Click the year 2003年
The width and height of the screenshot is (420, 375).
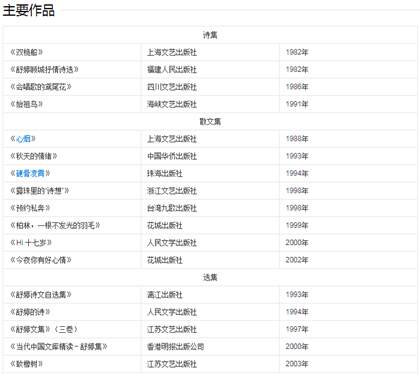pyautogui.click(x=297, y=364)
